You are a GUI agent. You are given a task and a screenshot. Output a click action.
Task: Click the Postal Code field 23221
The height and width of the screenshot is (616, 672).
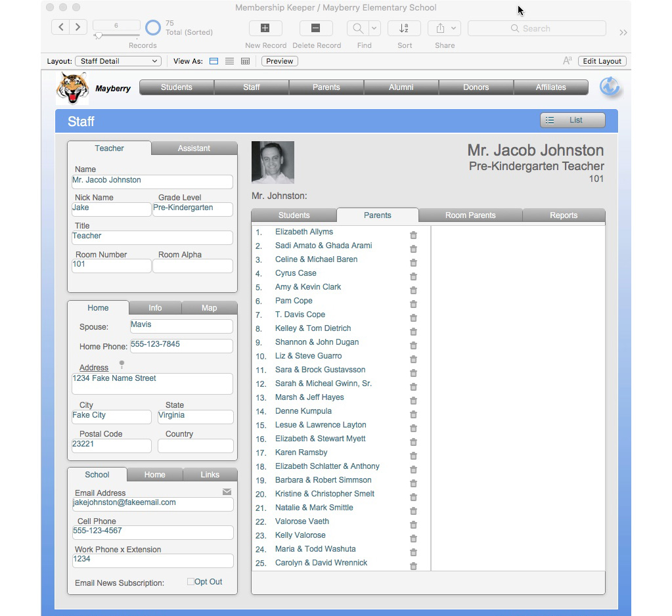pyautogui.click(x=112, y=445)
